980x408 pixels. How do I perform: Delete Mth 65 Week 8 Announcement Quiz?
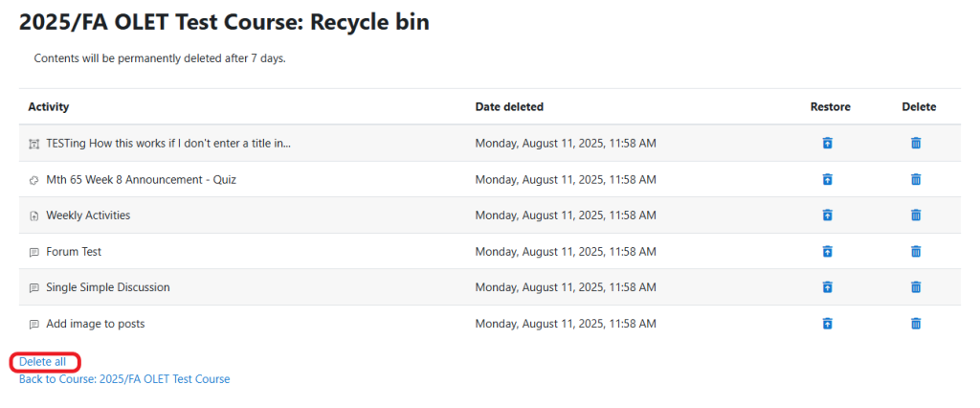(916, 179)
